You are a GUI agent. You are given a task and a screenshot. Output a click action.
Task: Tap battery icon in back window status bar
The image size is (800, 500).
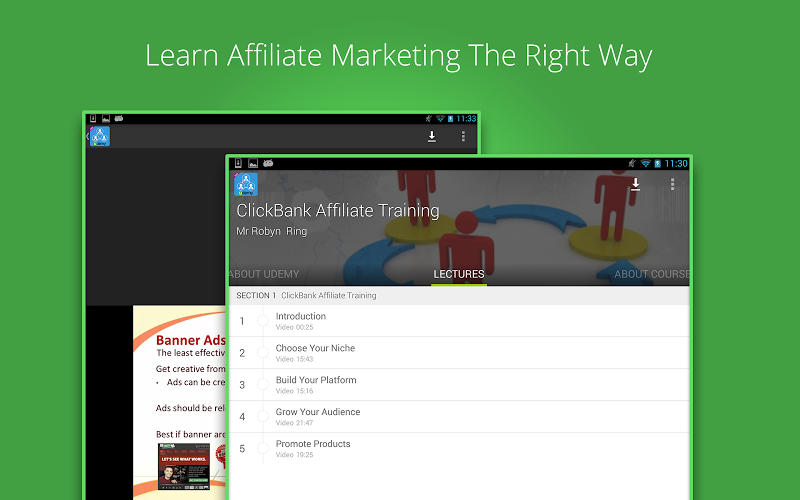(451, 118)
